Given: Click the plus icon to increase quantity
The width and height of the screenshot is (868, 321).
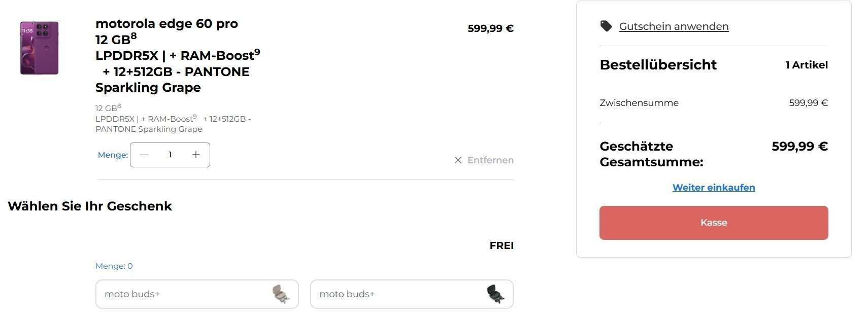Looking at the screenshot, I should (196, 155).
